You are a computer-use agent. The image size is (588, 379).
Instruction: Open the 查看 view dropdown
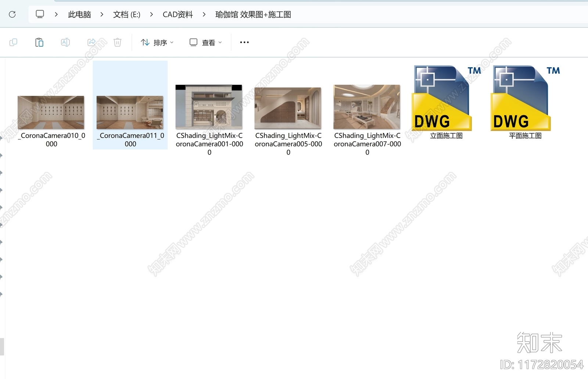pos(206,43)
